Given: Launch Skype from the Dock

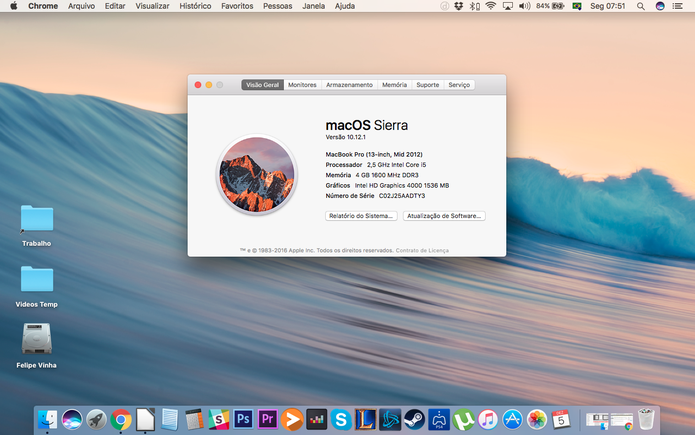Looking at the screenshot, I should pyautogui.click(x=341, y=419).
